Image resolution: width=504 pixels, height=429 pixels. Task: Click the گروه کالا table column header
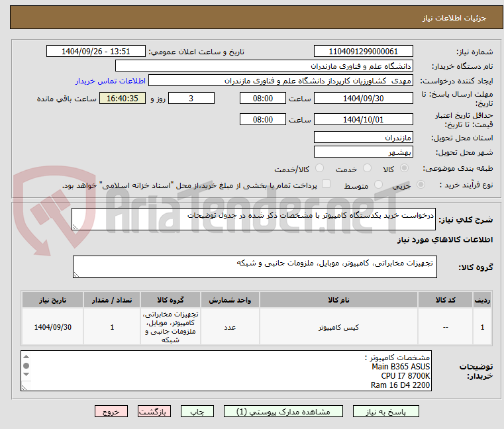(x=170, y=300)
